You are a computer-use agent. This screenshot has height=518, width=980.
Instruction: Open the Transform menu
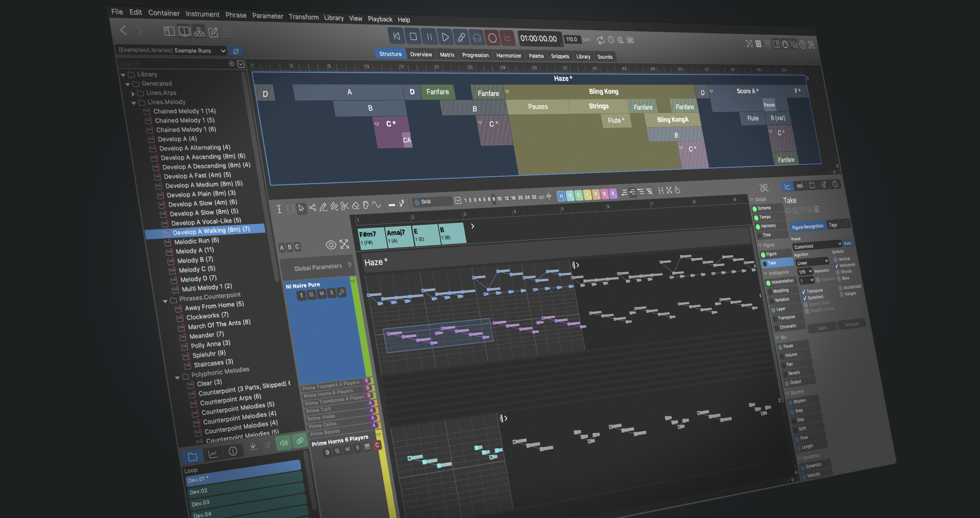tap(303, 17)
